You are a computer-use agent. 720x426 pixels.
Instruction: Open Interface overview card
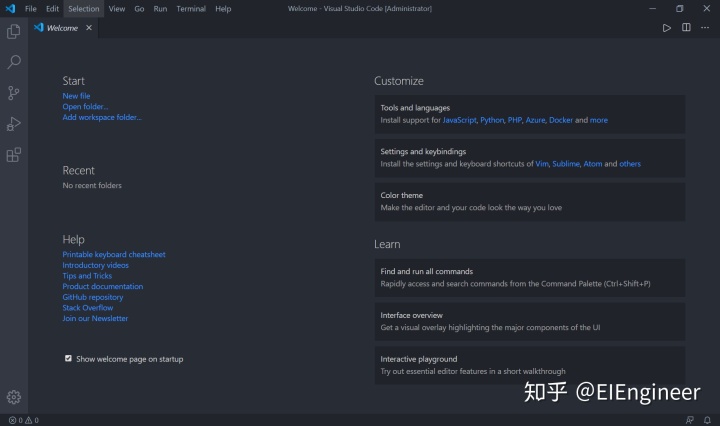point(530,321)
